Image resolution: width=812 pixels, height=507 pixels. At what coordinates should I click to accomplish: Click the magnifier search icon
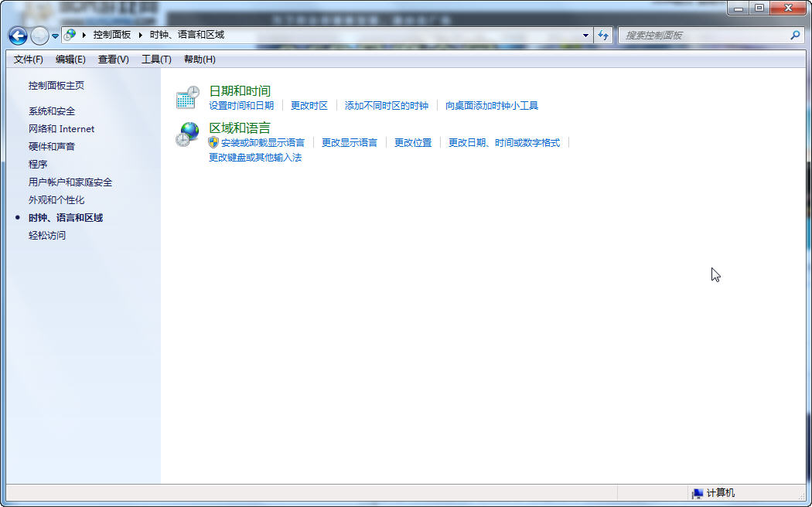coord(796,36)
